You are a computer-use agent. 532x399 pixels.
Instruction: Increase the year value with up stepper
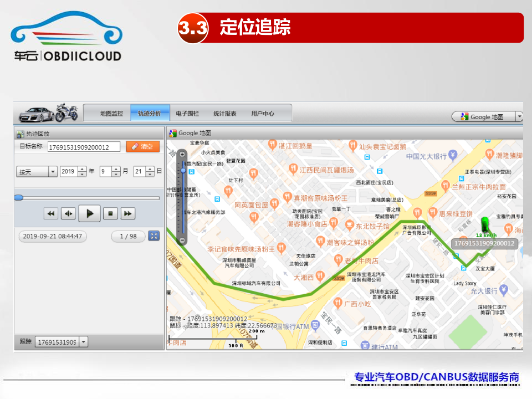pos(82,169)
